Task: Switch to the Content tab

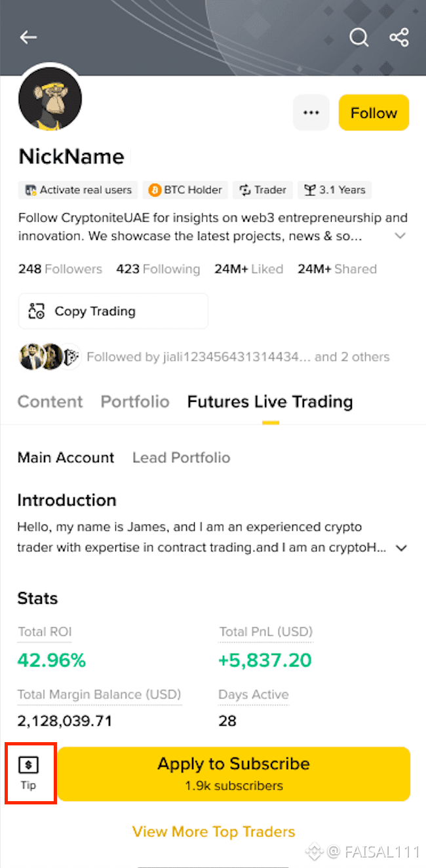Action: 50,402
